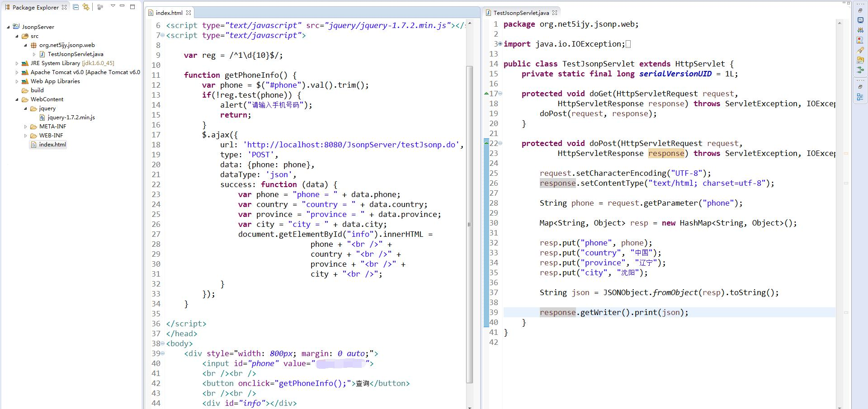Collapse the org.net5ijy.jsonp.web package

(25, 45)
